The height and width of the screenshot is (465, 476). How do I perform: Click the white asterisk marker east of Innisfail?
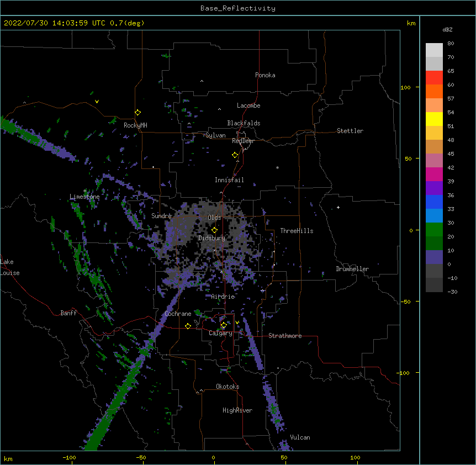277,167
